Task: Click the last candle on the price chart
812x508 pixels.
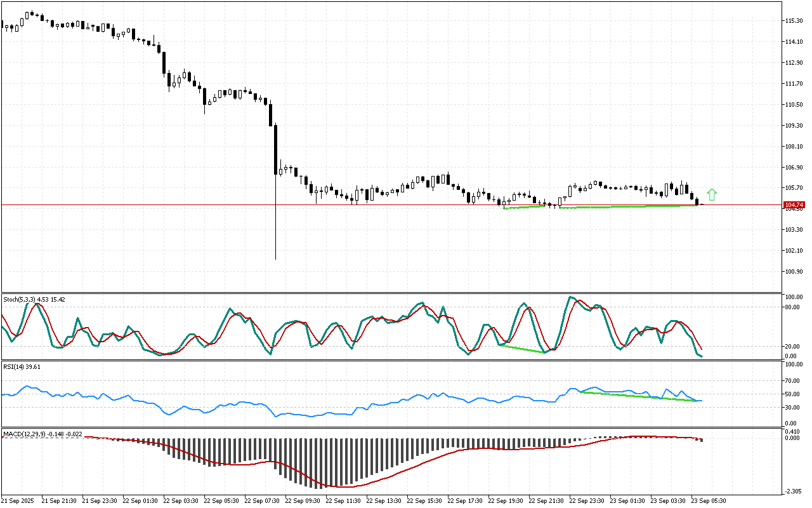Action: click(697, 202)
